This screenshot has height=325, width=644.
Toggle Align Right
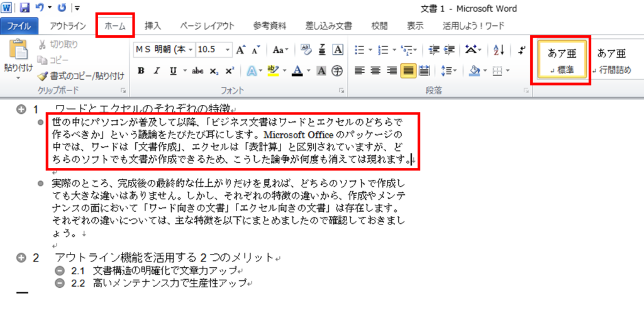pos(392,70)
